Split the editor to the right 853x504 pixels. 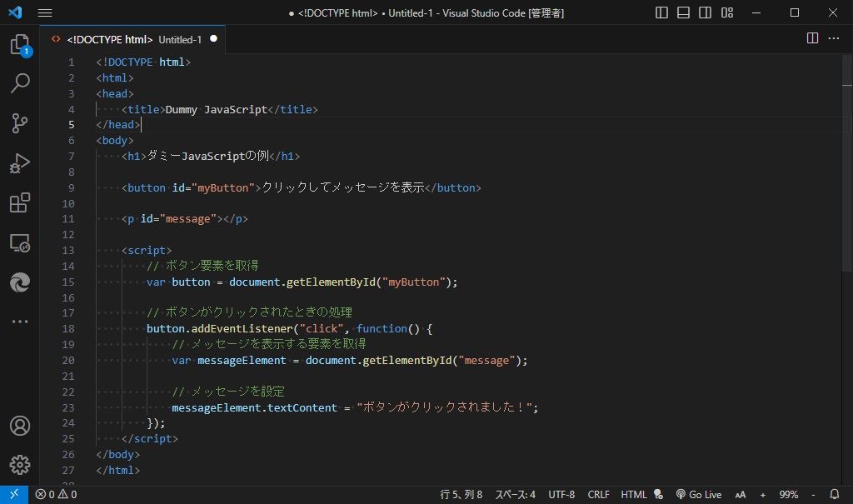pos(812,38)
